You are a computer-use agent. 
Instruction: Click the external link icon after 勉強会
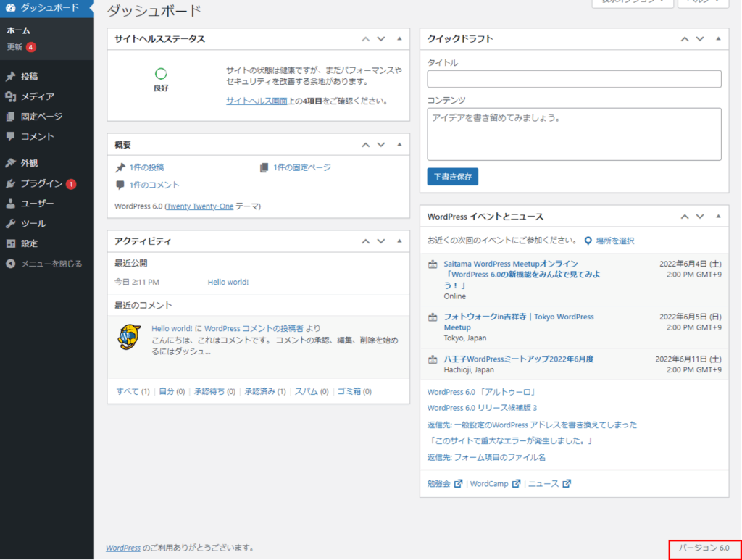point(458,483)
